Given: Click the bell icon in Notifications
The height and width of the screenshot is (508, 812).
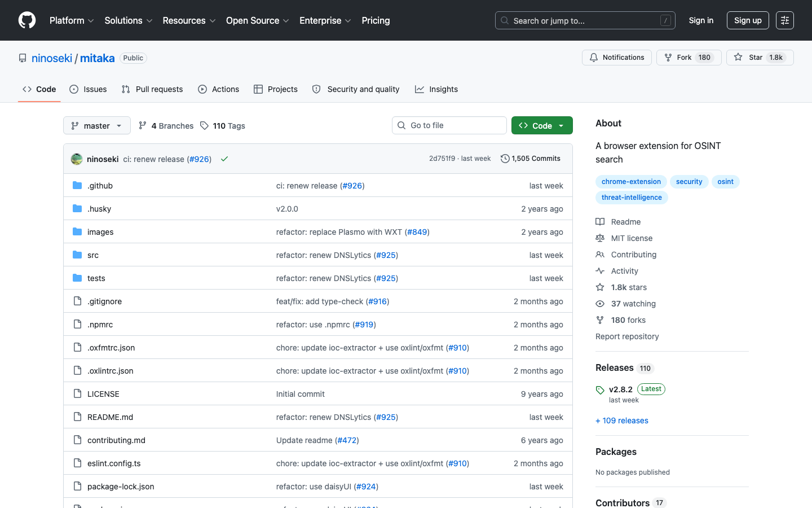Looking at the screenshot, I should point(594,58).
